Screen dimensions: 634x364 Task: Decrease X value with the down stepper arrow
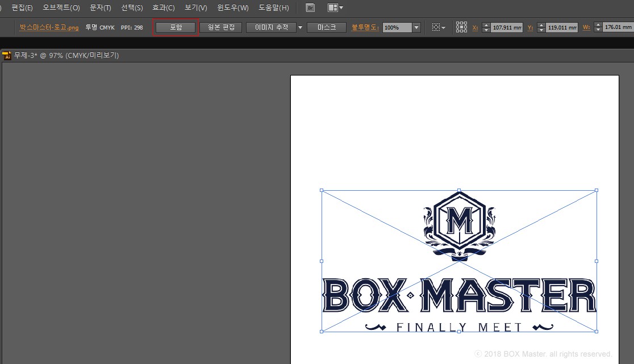pos(486,30)
